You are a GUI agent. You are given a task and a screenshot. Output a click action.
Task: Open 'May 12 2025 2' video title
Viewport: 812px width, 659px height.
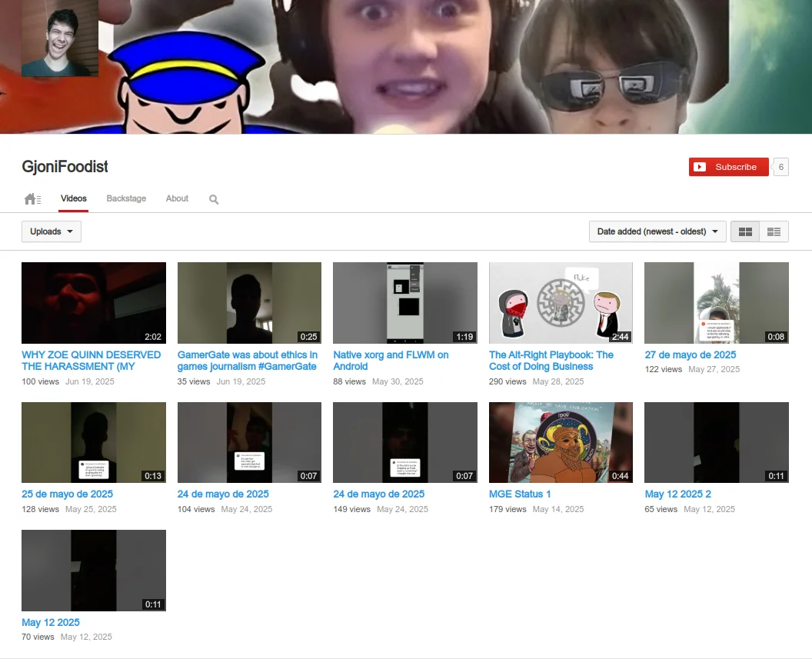pyautogui.click(x=678, y=494)
